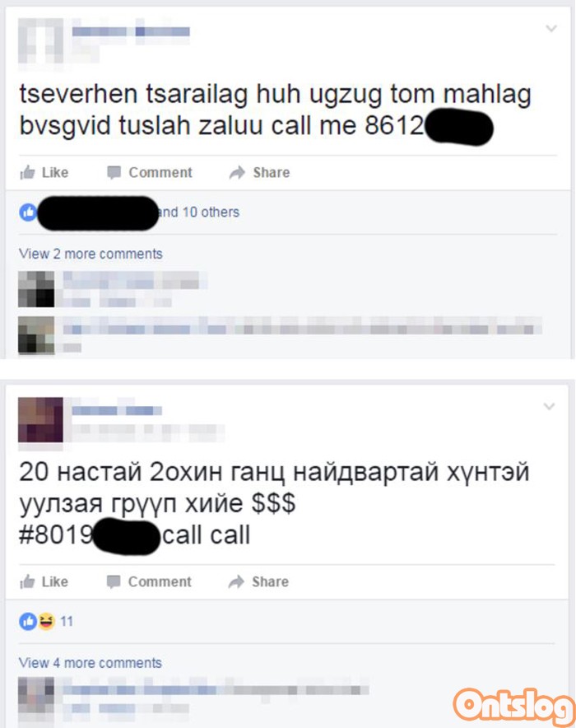
Task: Click second commenter's avatar under first post
Action: click(x=36, y=334)
